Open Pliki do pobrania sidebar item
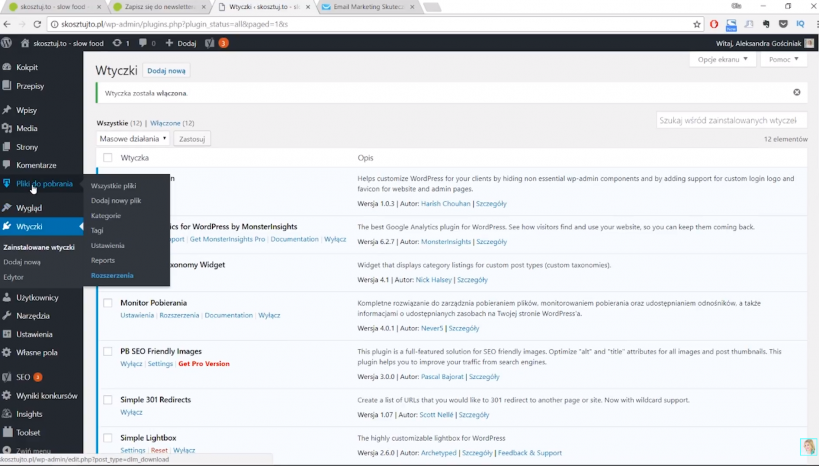 [41, 183]
